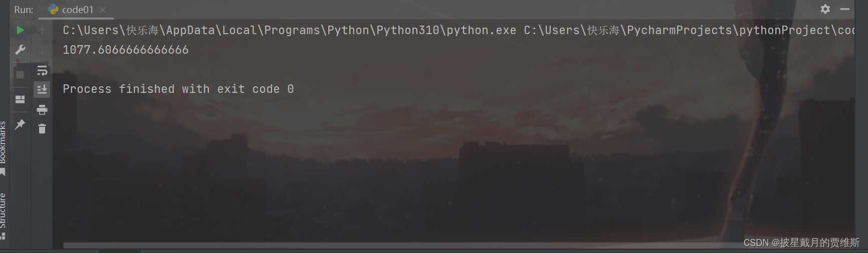Pin the run tab with pin icon
868x253 pixels.
(x=20, y=124)
